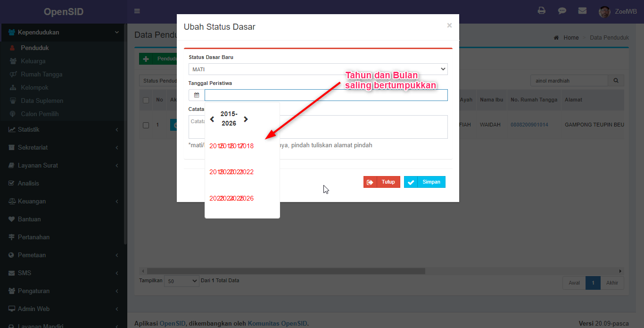Click the 2015-2026 range header
644x328 pixels.
tap(229, 118)
